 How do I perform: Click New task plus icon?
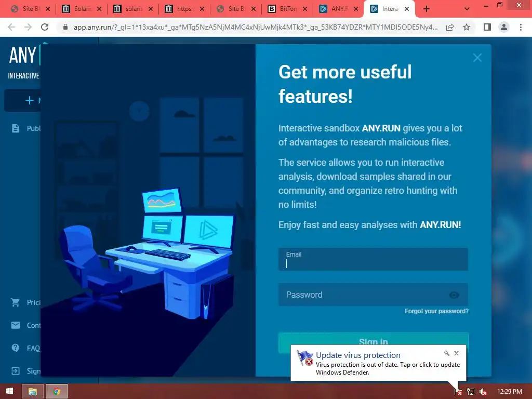click(x=30, y=100)
